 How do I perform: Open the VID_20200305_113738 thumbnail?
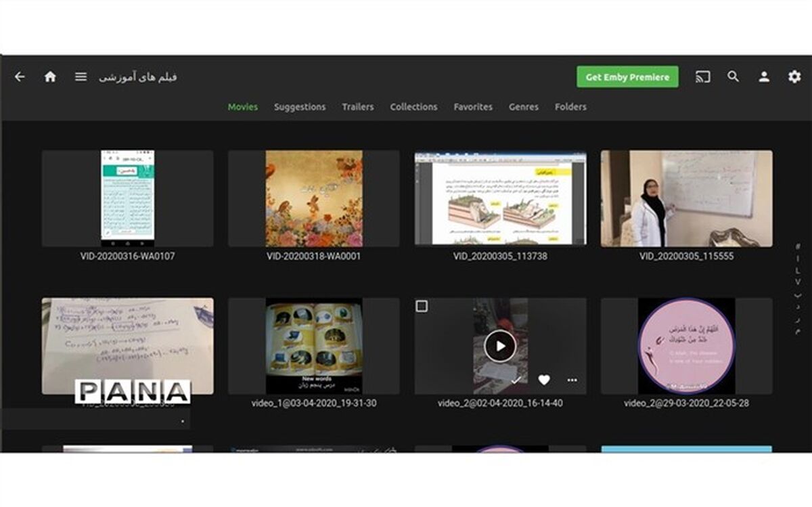pos(500,198)
